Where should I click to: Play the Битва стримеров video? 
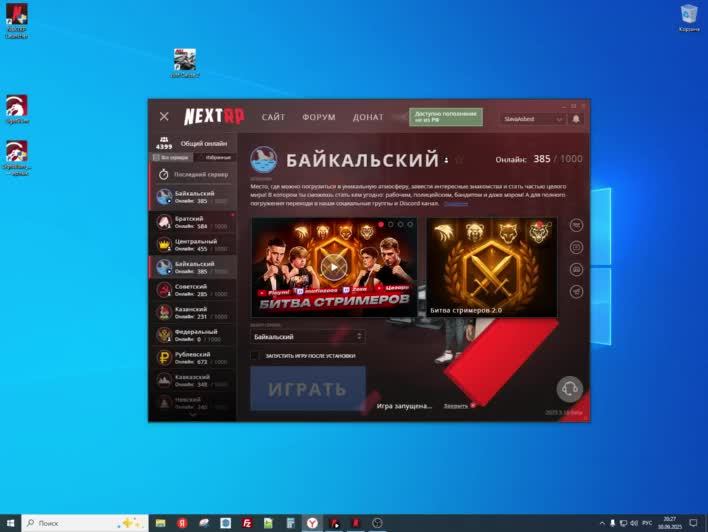pyautogui.click(x=334, y=267)
